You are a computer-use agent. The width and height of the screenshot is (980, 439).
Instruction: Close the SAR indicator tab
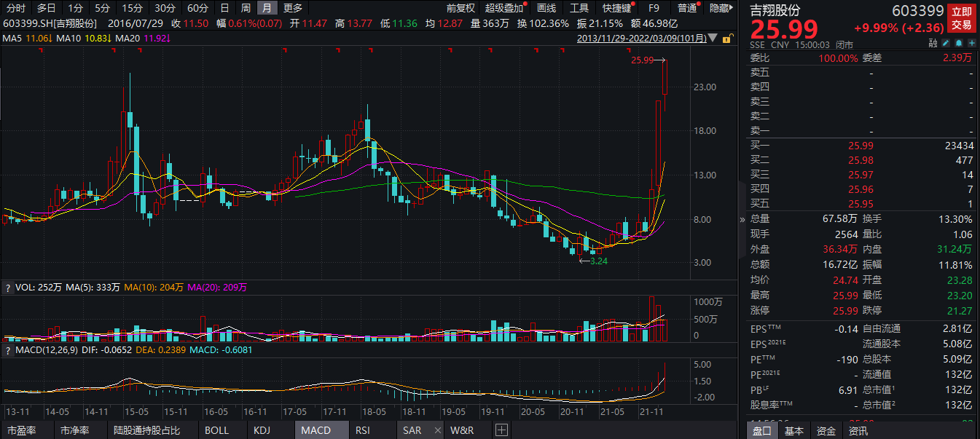(437, 430)
